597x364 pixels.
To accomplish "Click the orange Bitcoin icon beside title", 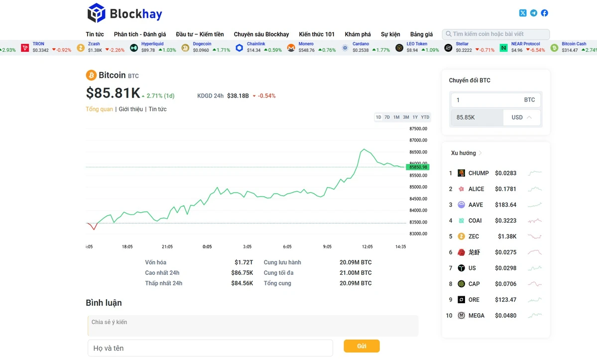I will click(x=91, y=75).
